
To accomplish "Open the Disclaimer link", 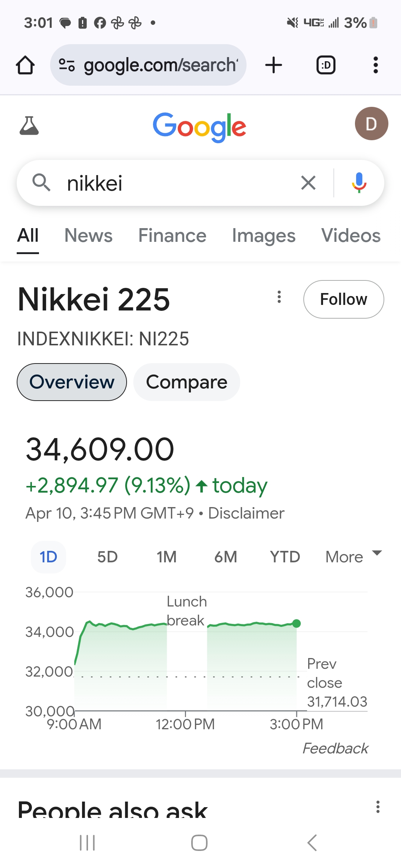I will (246, 513).
